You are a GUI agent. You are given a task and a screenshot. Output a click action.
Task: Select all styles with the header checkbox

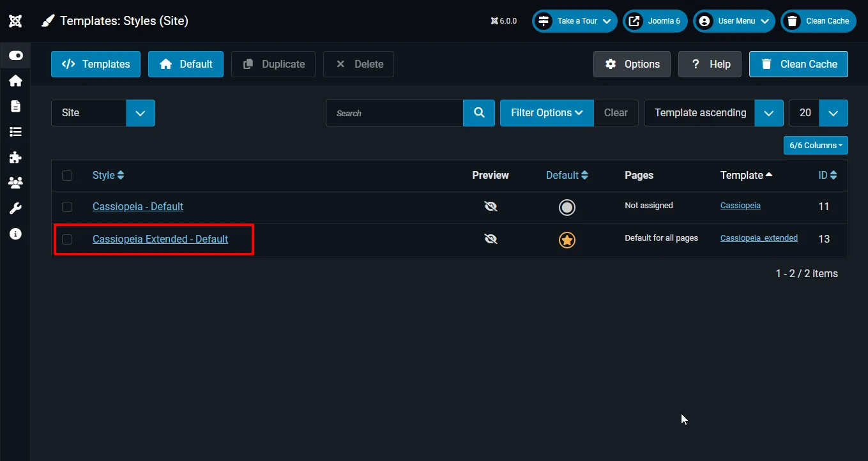(67, 175)
